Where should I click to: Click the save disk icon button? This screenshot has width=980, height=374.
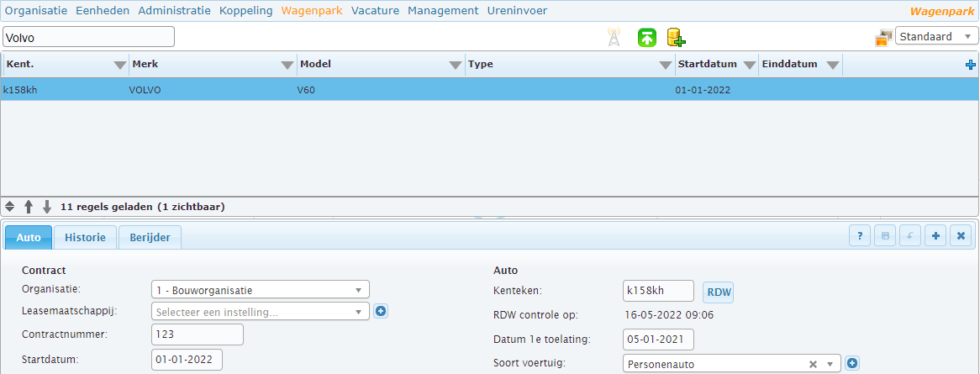pyautogui.click(x=885, y=236)
